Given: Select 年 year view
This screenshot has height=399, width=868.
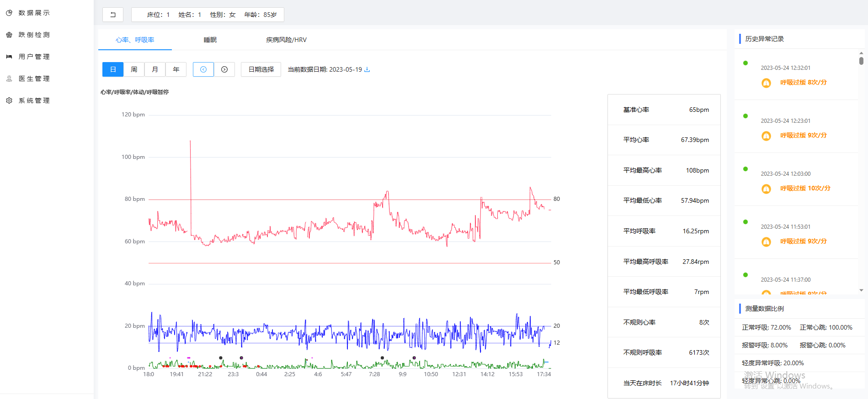Looking at the screenshot, I should [176, 69].
